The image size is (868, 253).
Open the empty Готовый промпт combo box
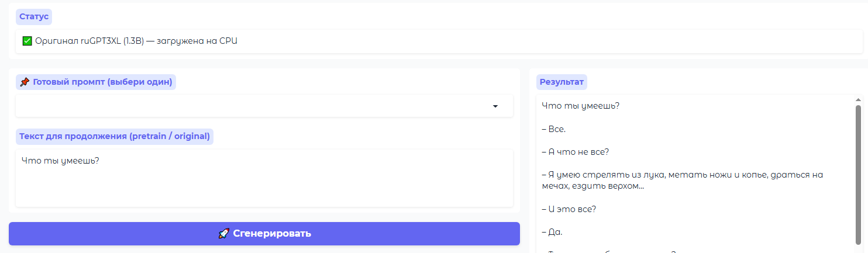(x=264, y=106)
